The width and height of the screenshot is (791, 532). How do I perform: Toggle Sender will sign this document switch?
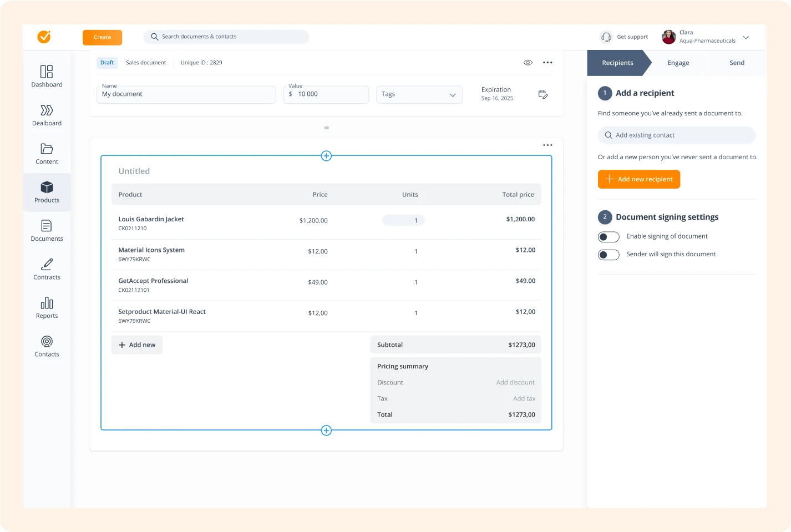point(609,255)
